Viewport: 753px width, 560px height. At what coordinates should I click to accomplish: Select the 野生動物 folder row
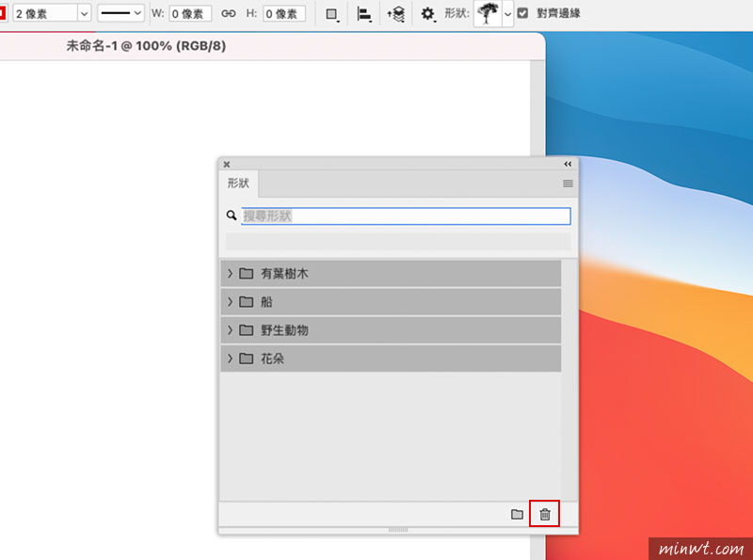pyautogui.click(x=391, y=330)
